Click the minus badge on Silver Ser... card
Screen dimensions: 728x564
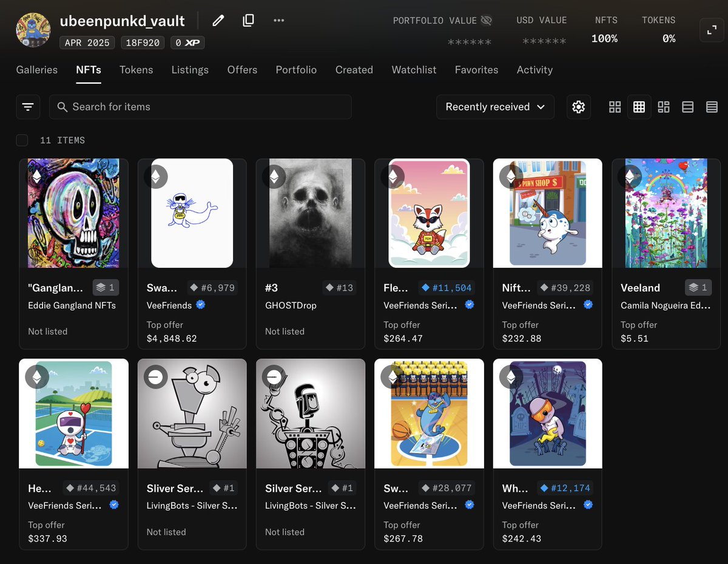(x=274, y=377)
